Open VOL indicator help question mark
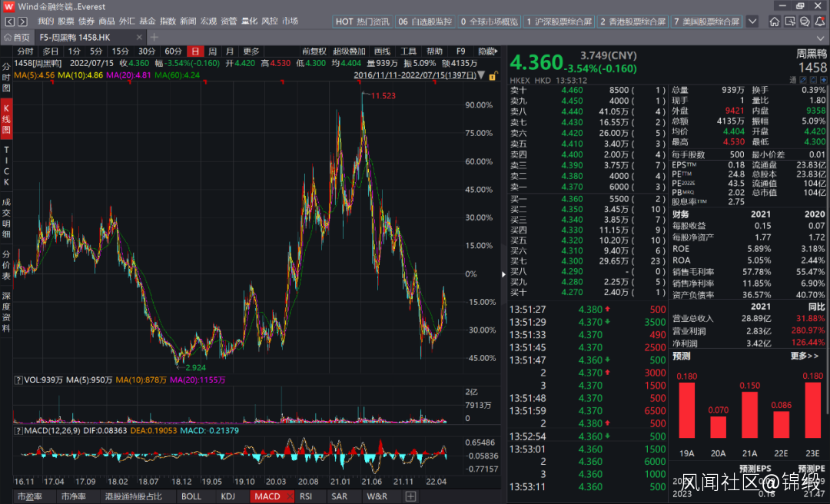Image resolution: width=830 pixels, height=504 pixels. 18,380
